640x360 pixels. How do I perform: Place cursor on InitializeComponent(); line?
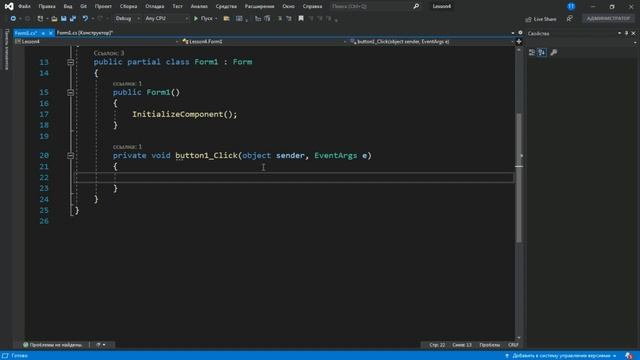(x=184, y=114)
